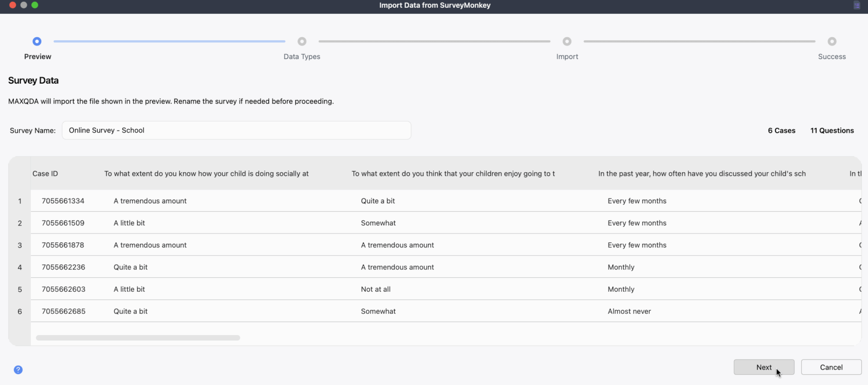
Task: Click 'A tremendous amount' in row 1
Action: click(150, 201)
